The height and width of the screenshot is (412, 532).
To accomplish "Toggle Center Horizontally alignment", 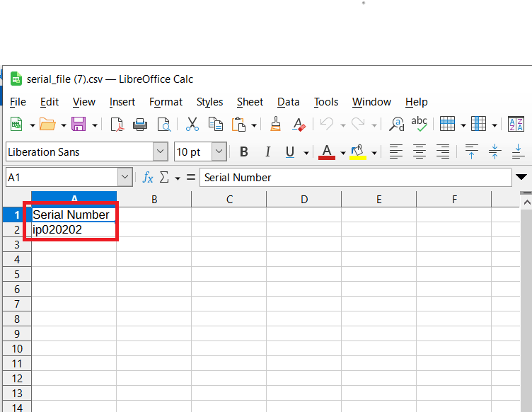I will click(x=420, y=151).
